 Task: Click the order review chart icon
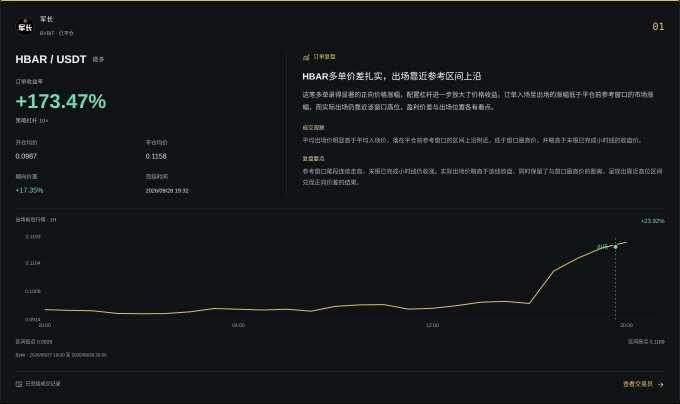306,57
